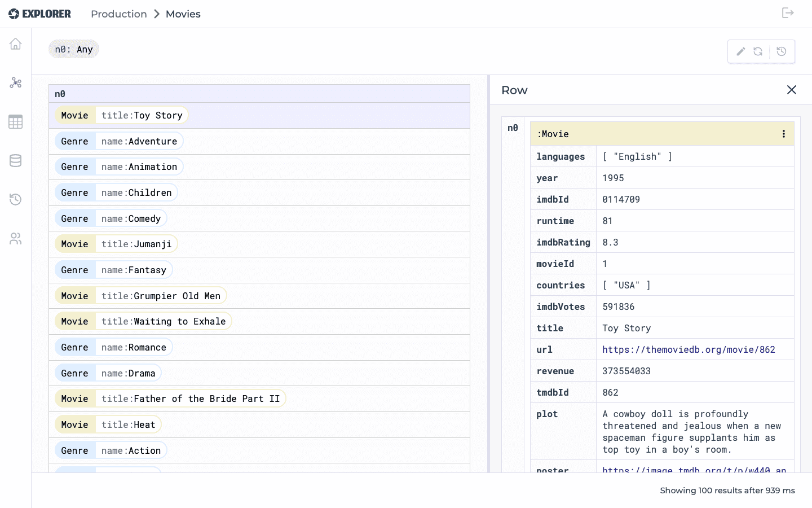Open the users sidebar icon
The height and width of the screenshot is (508, 812).
[15, 238]
